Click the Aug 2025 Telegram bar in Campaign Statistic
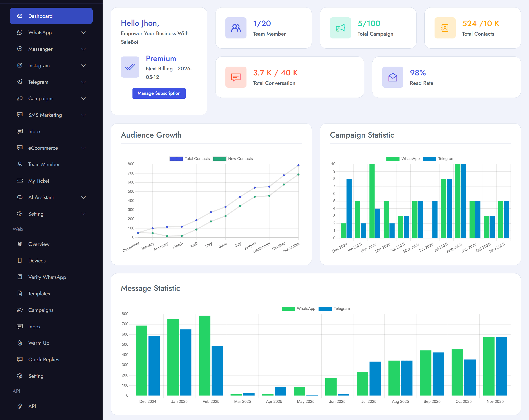The width and height of the screenshot is (529, 420). (x=464, y=201)
